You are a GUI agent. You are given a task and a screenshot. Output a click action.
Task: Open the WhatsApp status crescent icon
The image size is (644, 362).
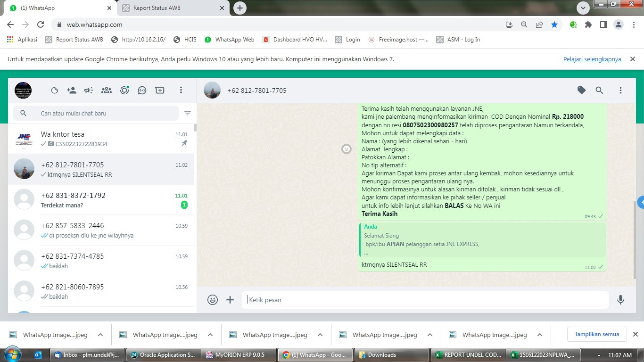click(x=55, y=90)
